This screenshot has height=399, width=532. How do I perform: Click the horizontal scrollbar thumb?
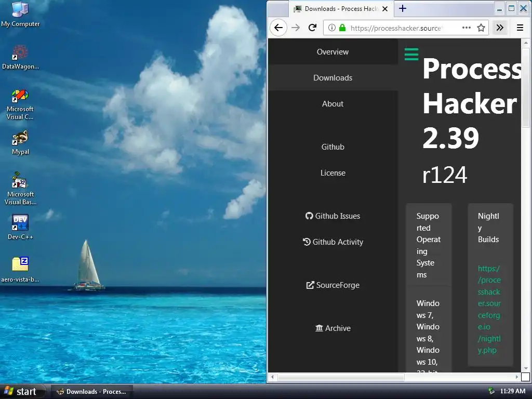pos(341,377)
